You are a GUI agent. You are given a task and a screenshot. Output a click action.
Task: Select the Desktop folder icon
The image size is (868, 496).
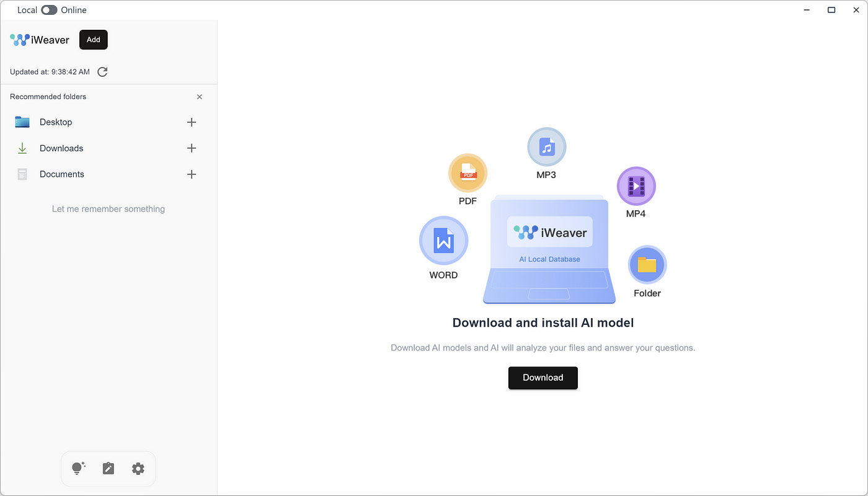(x=22, y=122)
